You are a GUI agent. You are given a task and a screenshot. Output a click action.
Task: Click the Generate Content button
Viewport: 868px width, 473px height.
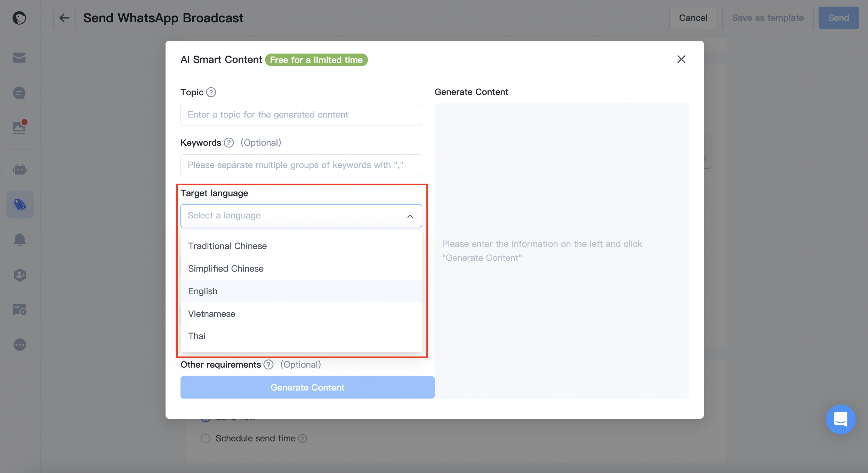coord(307,387)
